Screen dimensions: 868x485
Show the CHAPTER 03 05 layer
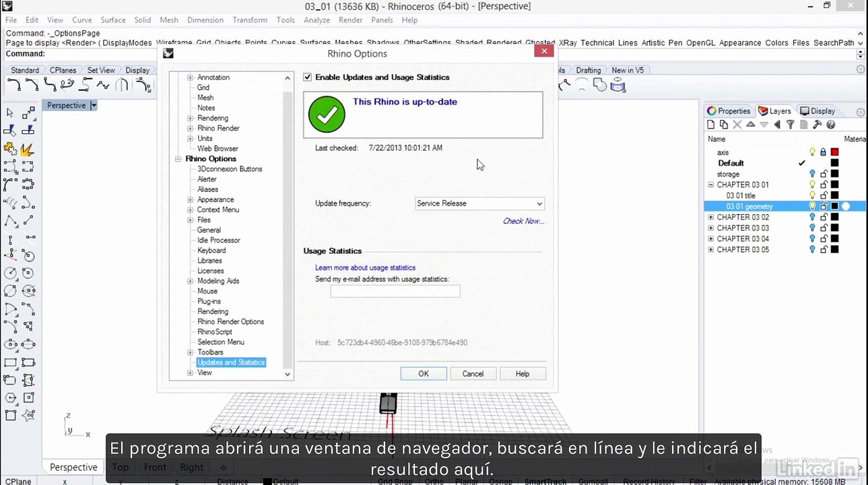coord(812,249)
